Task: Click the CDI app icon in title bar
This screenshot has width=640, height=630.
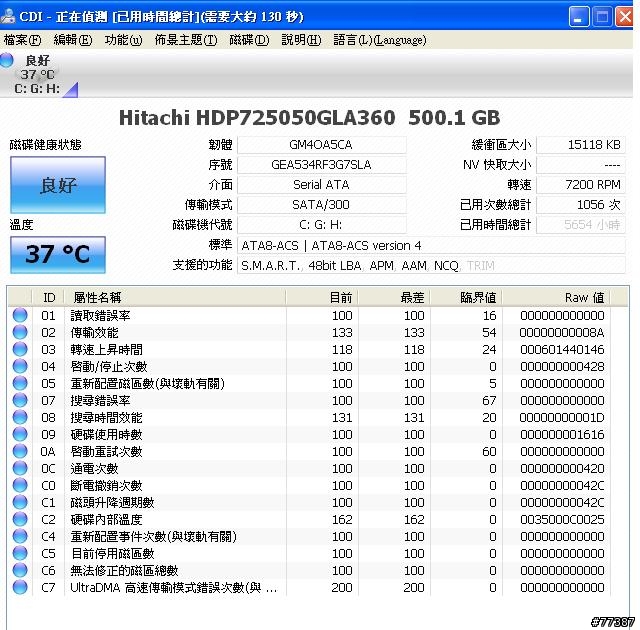Action: [x=8, y=16]
